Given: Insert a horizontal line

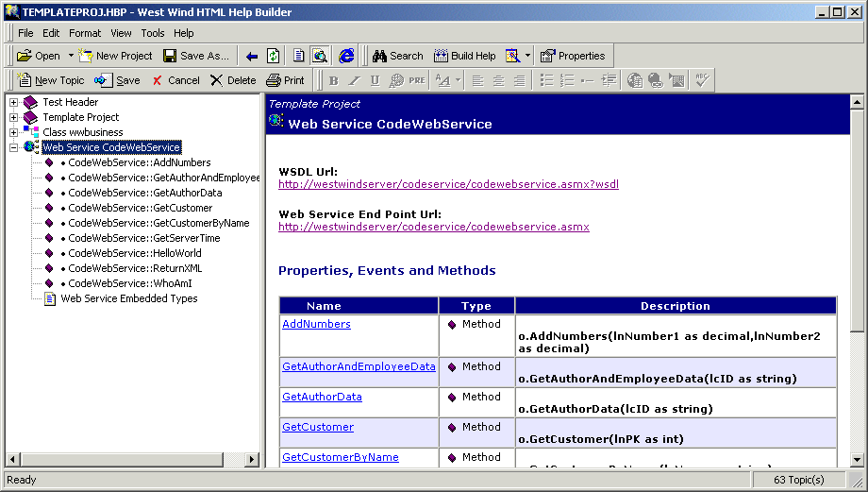Looking at the screenshot, I should (x=588, y=81).
